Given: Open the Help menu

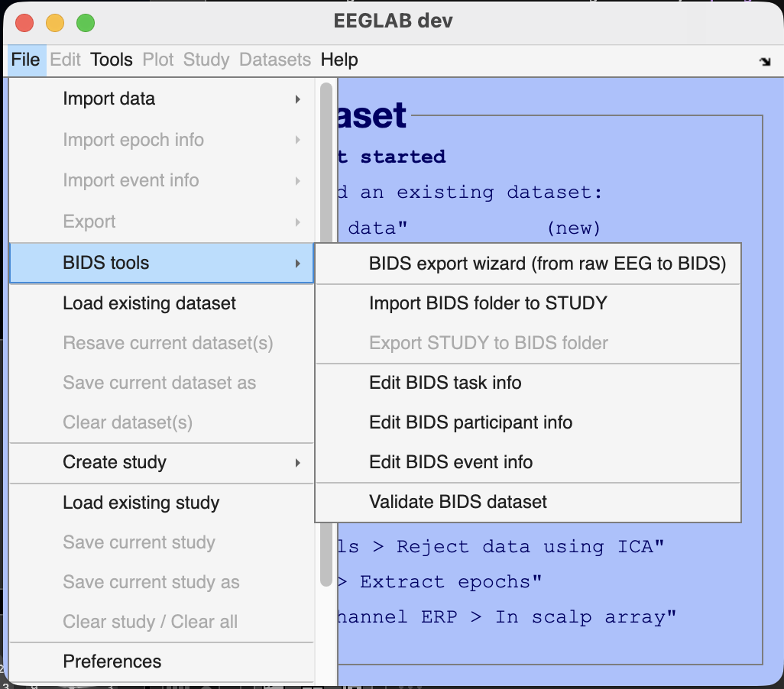Looking at the screenshot, I should pos(339,60).
